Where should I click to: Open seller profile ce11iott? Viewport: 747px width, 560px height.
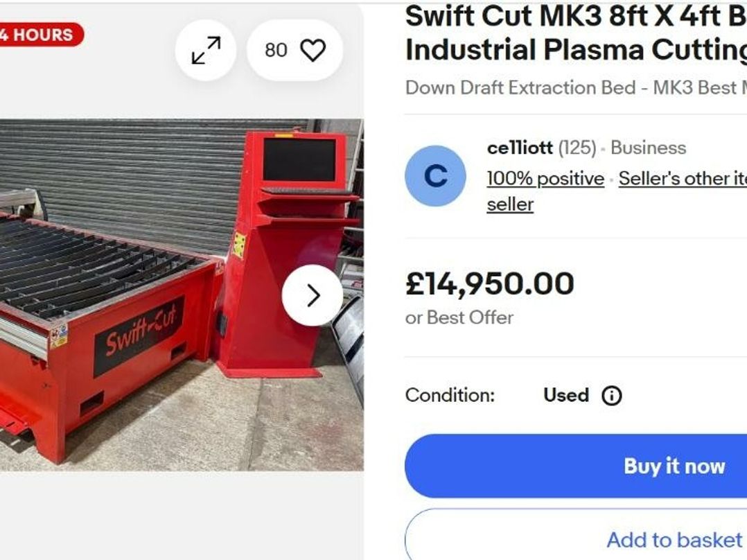click(520, 148)
